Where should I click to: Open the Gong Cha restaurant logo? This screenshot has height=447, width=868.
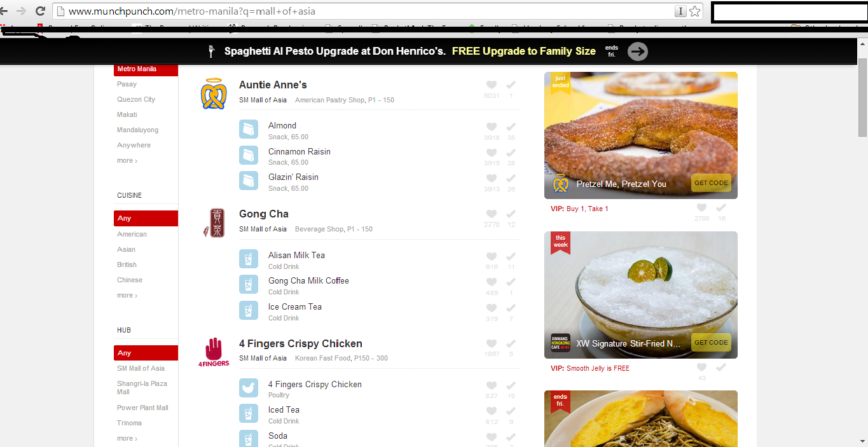point(214,223)
